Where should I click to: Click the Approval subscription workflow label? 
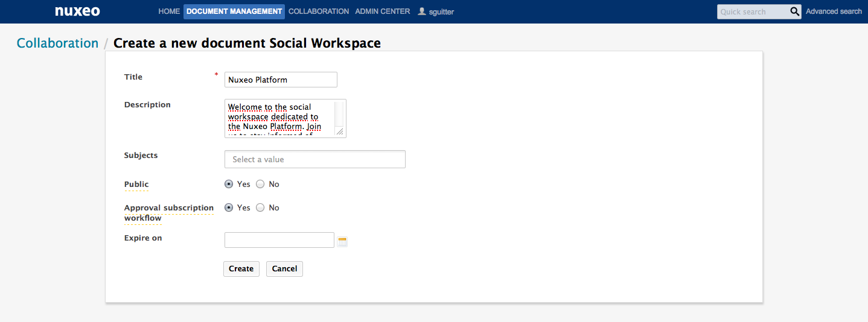[169, 213]
